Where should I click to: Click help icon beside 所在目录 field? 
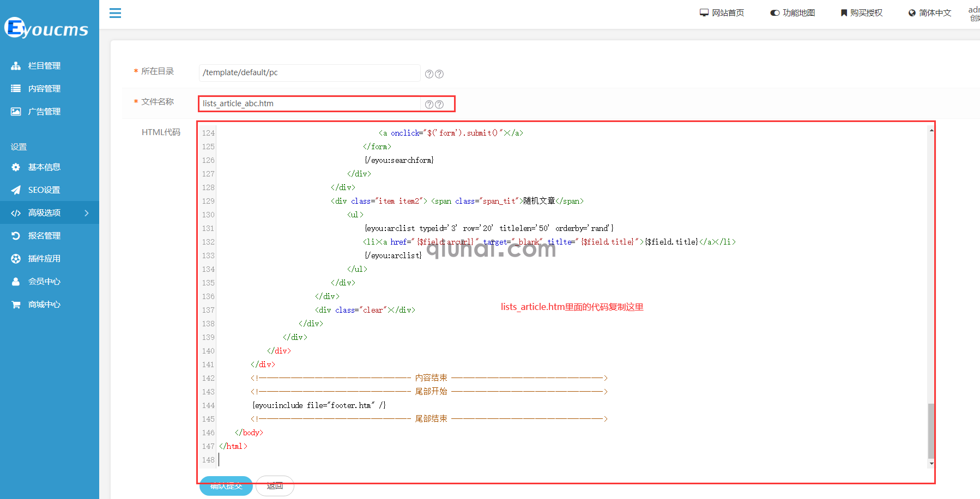(429, 74)
